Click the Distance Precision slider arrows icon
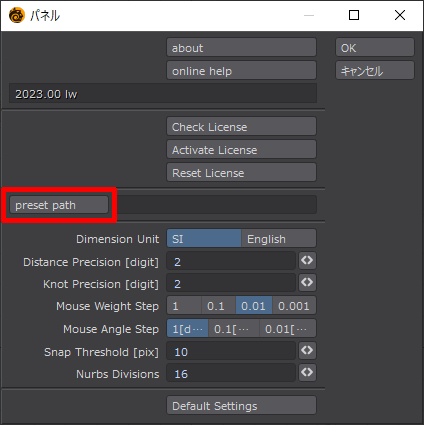Screen dimensions: 424x425 (307, 260)
